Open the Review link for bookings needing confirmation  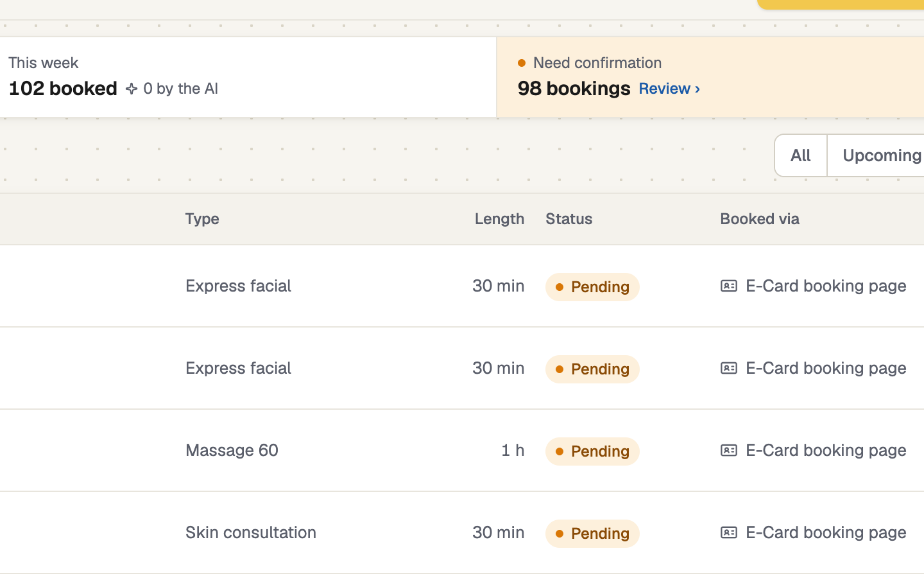point(669,89)
